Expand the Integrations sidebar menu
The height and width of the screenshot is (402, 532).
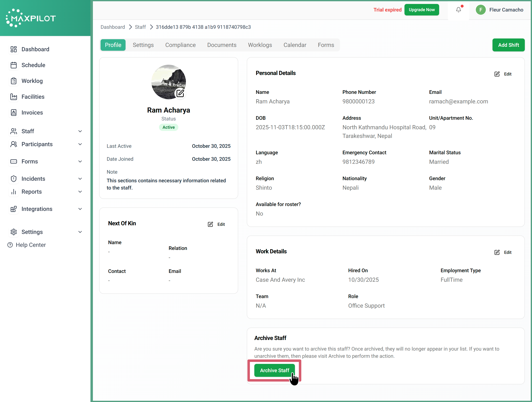(x=80, y=209)
